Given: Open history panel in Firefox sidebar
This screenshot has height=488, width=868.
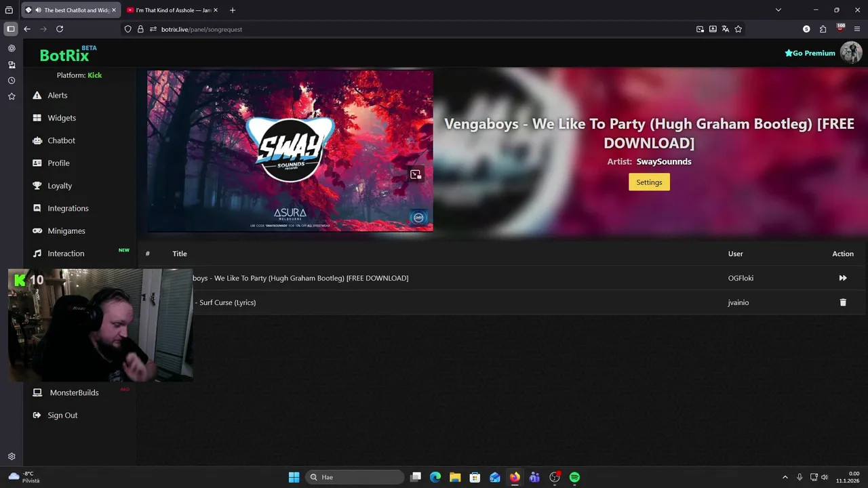Looking at the screenshot, I should pyautogui.click(x=12, y=81).
